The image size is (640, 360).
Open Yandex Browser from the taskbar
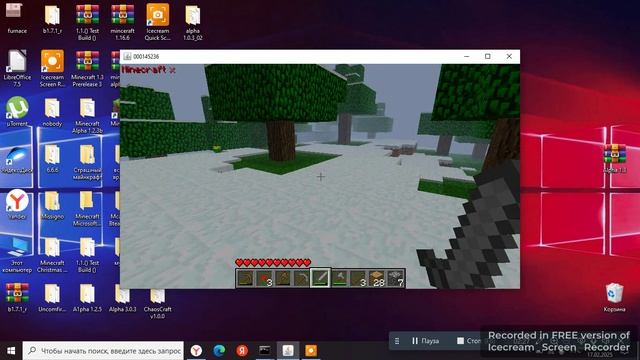pos(196,351)
